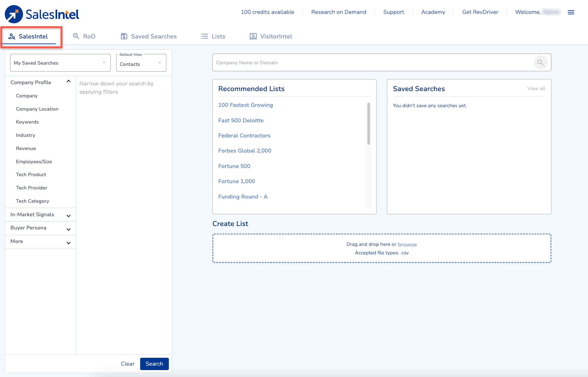This screenshot has width=588, height=377.
Task: Select Research on Demand menu item
Action: [x=339, y=12]
